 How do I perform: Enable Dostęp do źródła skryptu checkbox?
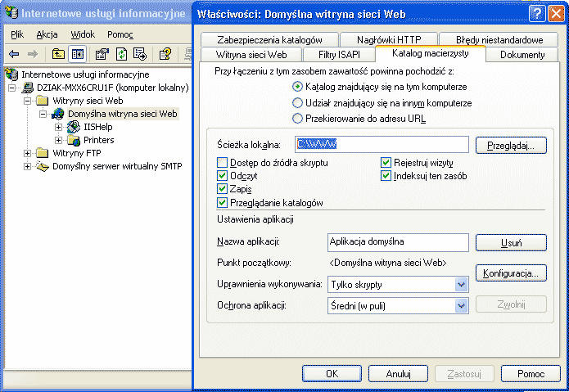(x=222, y=163)
